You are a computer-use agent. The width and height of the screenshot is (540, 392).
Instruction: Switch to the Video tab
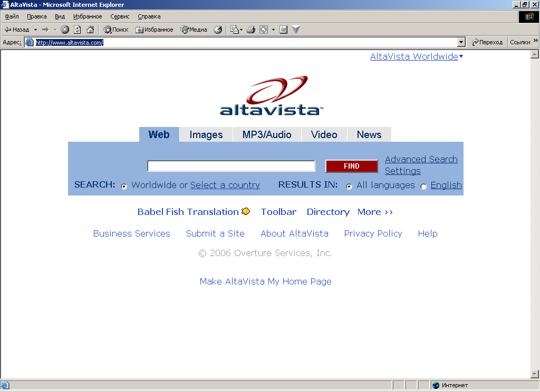[324, 134]
